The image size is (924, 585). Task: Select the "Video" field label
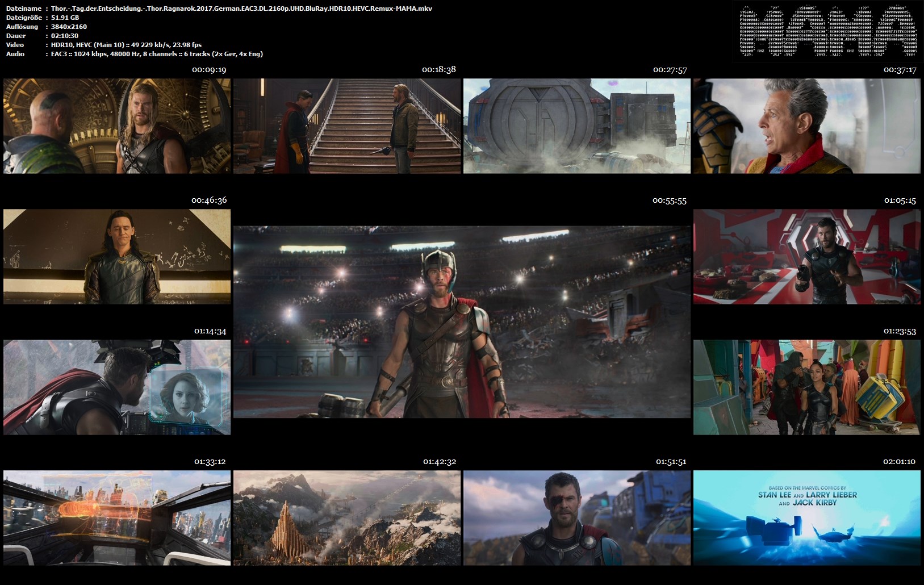(15, 45)
